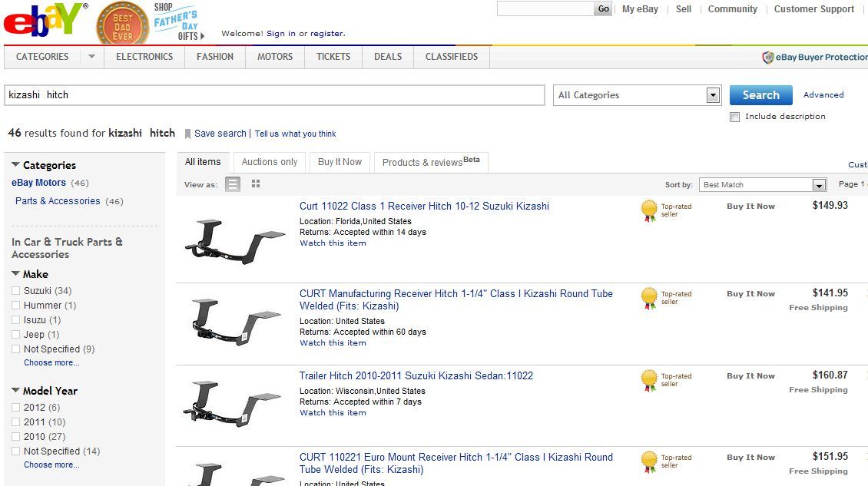Viewport: 868px width, 486px height.
Task: Open the Sell link
Action: [x=684, y=9]
